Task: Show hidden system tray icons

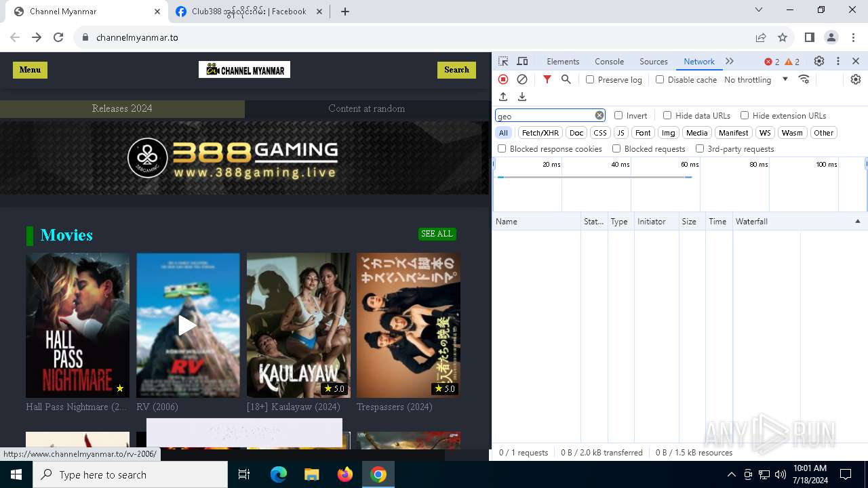Action: pos(731,474)
